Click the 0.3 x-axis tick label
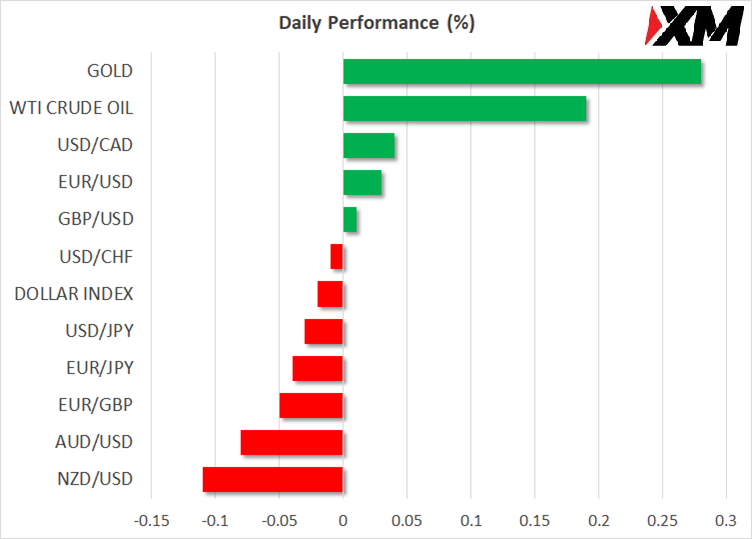Image resolution: width=752 pixels, height=539 pixels. (x=726, y=521)
